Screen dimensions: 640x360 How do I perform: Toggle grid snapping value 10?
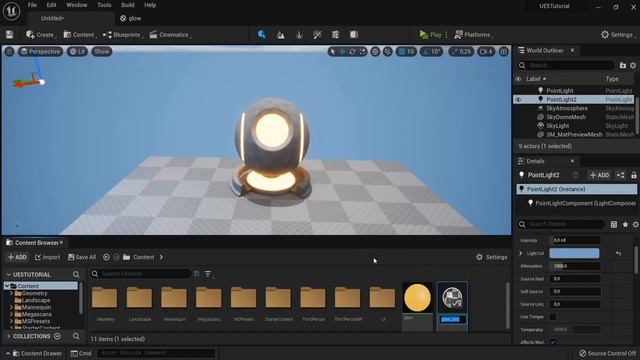(407, 51)
